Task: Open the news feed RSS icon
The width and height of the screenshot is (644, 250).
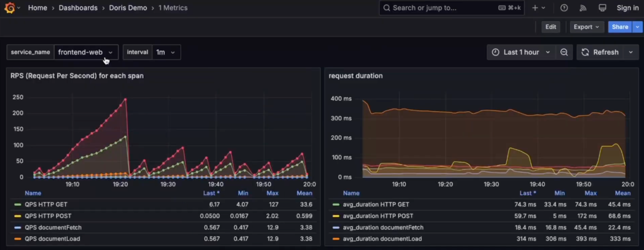Action: pos(583,8)
